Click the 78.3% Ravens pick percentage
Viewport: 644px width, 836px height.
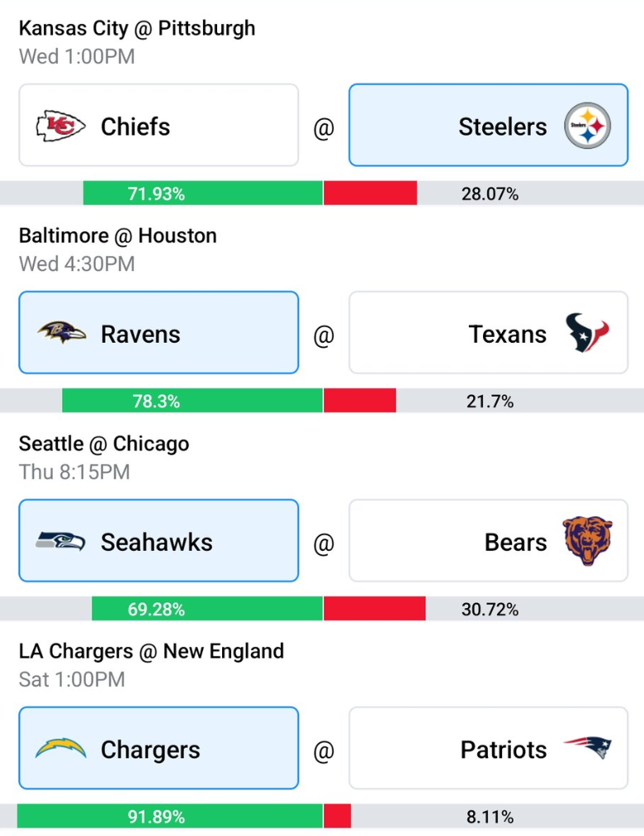(156, 401)
